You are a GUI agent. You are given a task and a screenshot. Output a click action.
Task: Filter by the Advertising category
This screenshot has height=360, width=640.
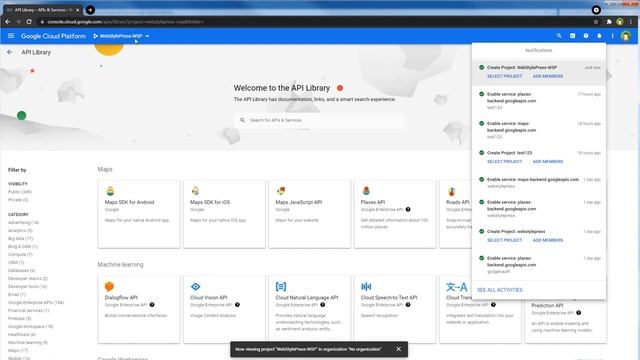(x=23, y=222)
